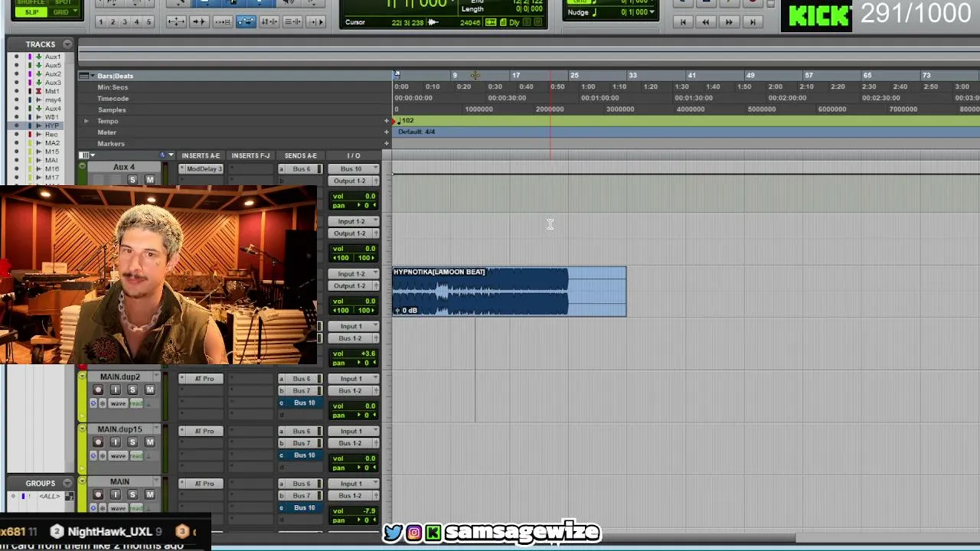This screenshot has width=980, height=551.
Task: Add a tempo change with the plus icon
Action: (387, 121)
